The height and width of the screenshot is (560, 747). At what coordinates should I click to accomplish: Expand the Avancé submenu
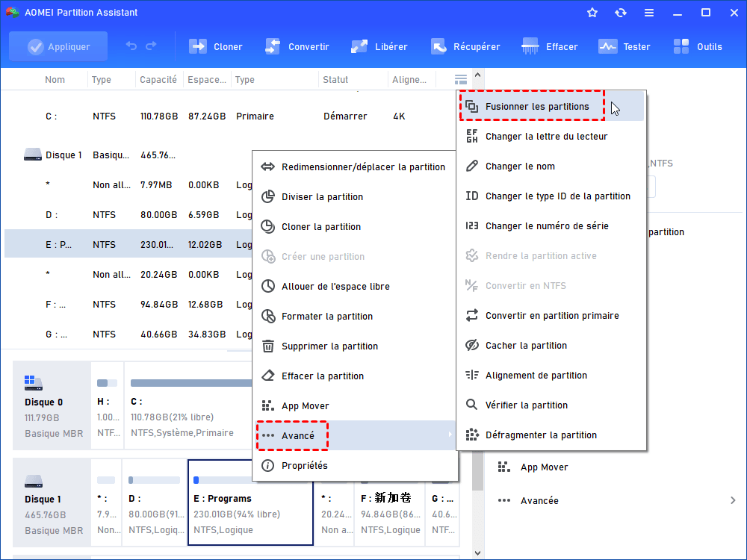click(355, 435)
